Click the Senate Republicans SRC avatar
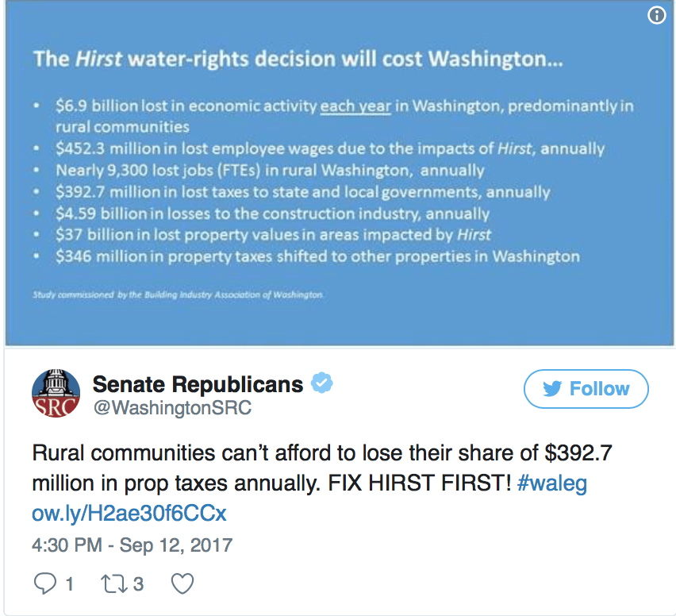 pos(56,393)
